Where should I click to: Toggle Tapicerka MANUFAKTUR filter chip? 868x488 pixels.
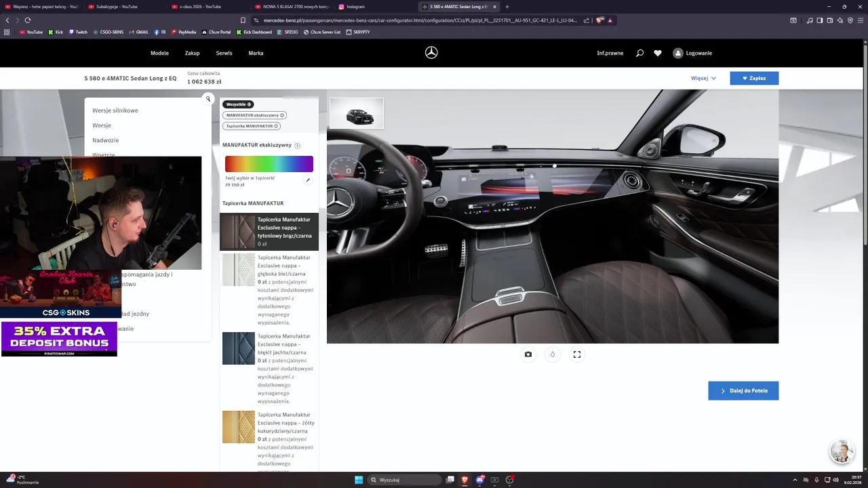click(252, 126)
